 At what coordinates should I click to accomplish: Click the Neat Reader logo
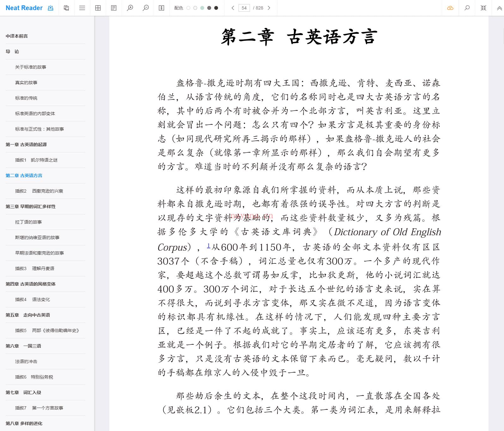24,8
